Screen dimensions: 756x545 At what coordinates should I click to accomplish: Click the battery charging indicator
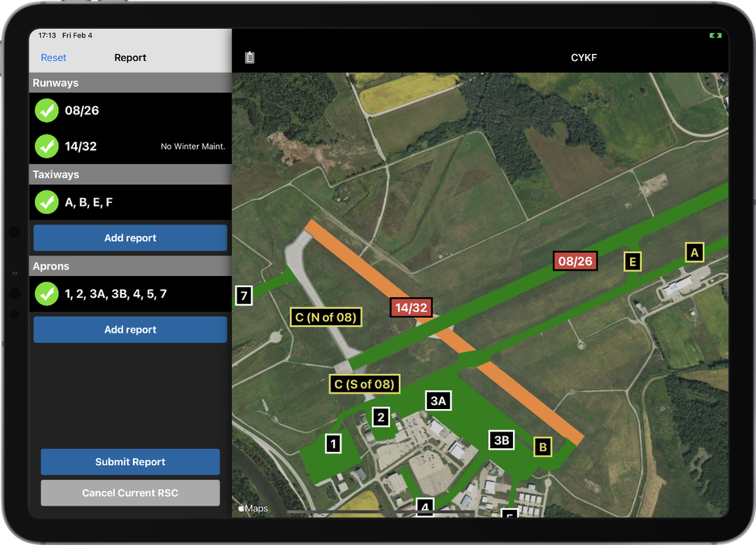(x=715, y=34)
